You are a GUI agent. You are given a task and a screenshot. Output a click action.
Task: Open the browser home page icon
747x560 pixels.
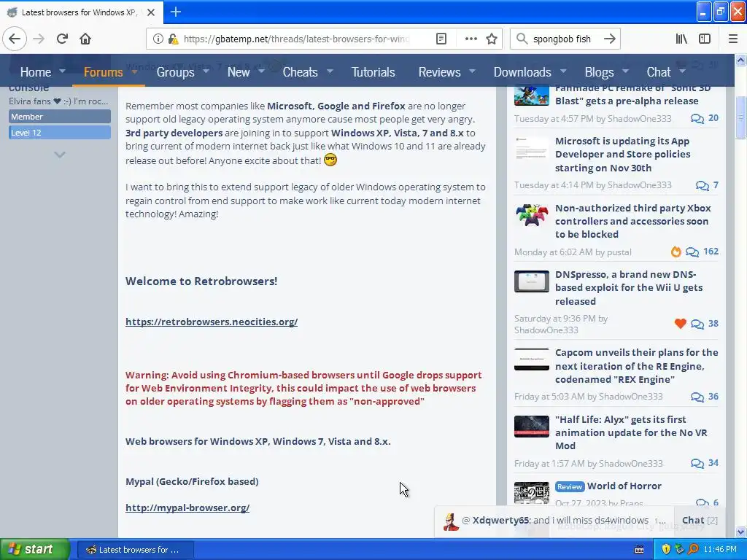(85, 39)
